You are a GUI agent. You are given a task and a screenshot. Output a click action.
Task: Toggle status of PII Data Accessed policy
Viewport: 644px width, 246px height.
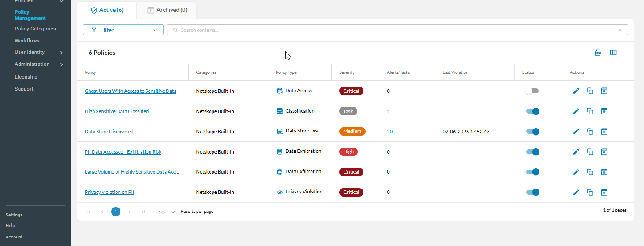(x=532, y=152)
